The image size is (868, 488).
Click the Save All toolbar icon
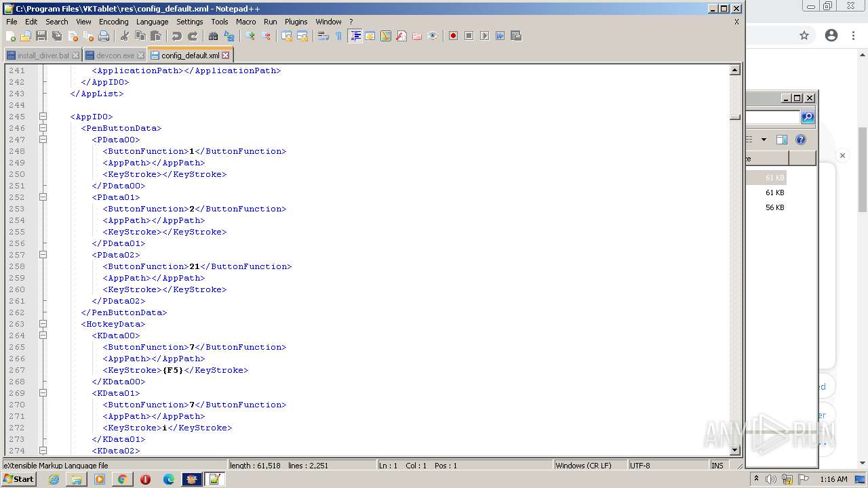tap(57, 36)
